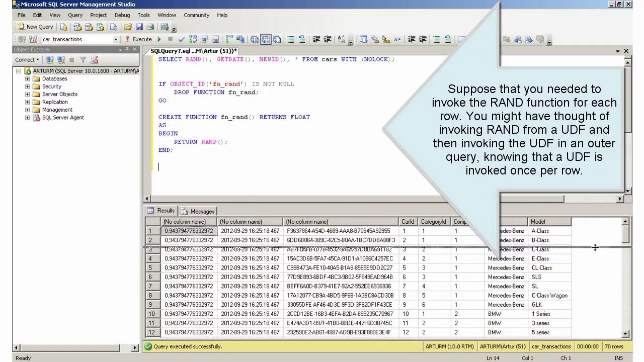Display an object member list
Viewport: 644px width, 362px height.
pyautogui.click(x=363, y=39)
